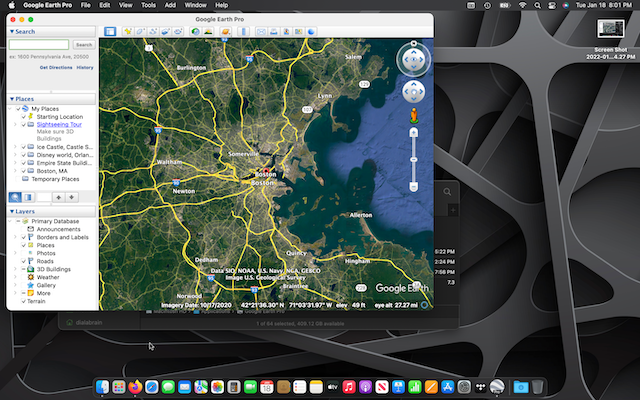This screenshot has width=640, height=400.
Task: Toggle the sidebar panel toolbar button
Action: pyautogui.click(x=110, y=32)
